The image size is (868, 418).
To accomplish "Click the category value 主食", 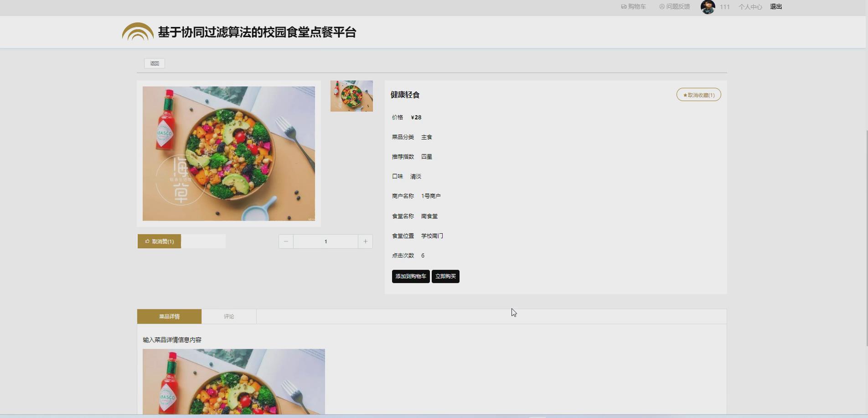I will click(427, 137).
